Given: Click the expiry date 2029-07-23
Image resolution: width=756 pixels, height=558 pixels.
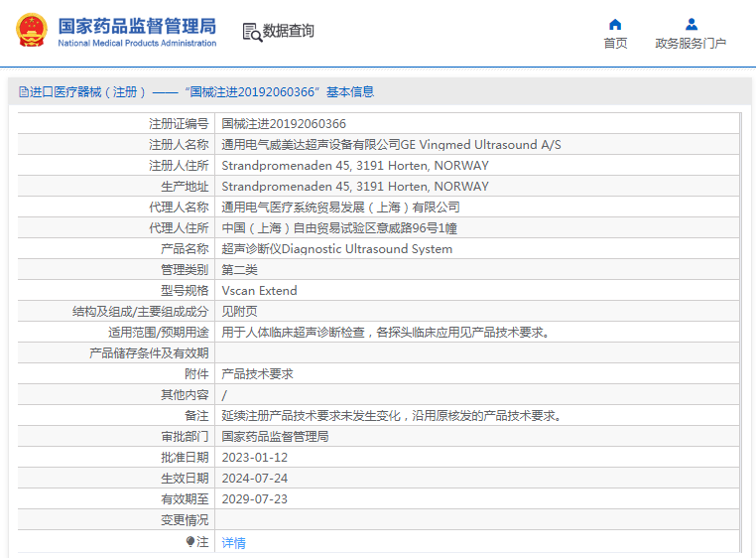Looking at the screenshot, I should [x=254, y=499].
